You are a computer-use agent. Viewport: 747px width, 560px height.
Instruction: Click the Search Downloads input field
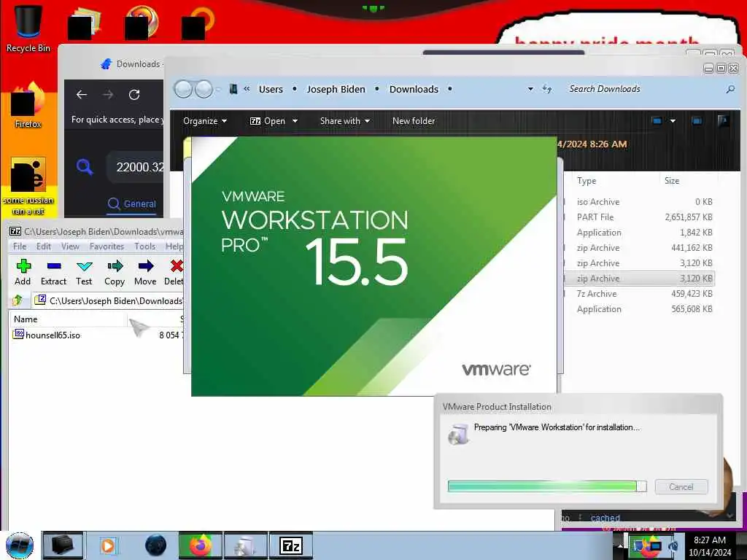pyautogui.click(x=644, y=89)
